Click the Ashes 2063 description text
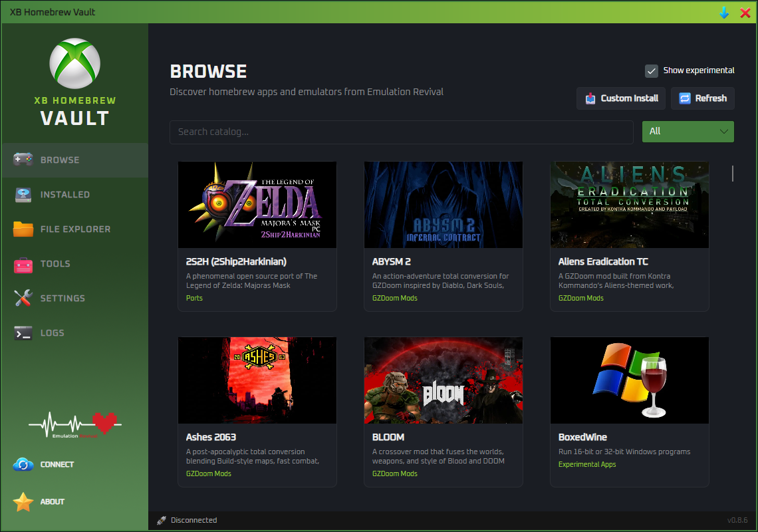 point(253,457)
